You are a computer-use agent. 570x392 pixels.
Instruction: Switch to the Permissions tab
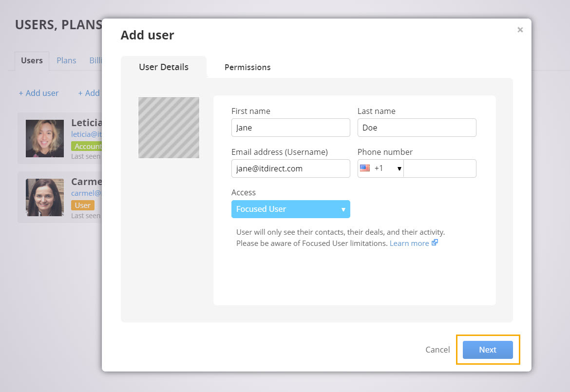click(x=247, y=67)
